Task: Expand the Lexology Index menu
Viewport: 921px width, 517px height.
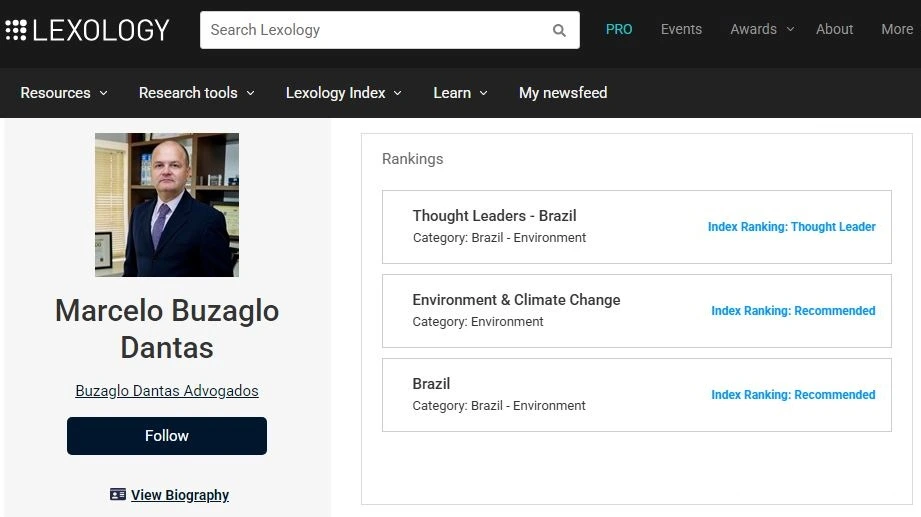Action: pos(344,93)
